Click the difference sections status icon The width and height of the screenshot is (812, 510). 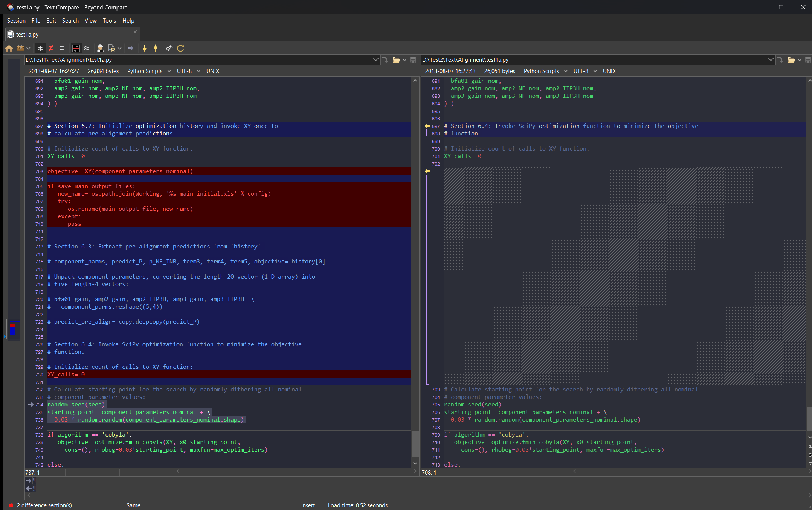(x=11, y=505)
